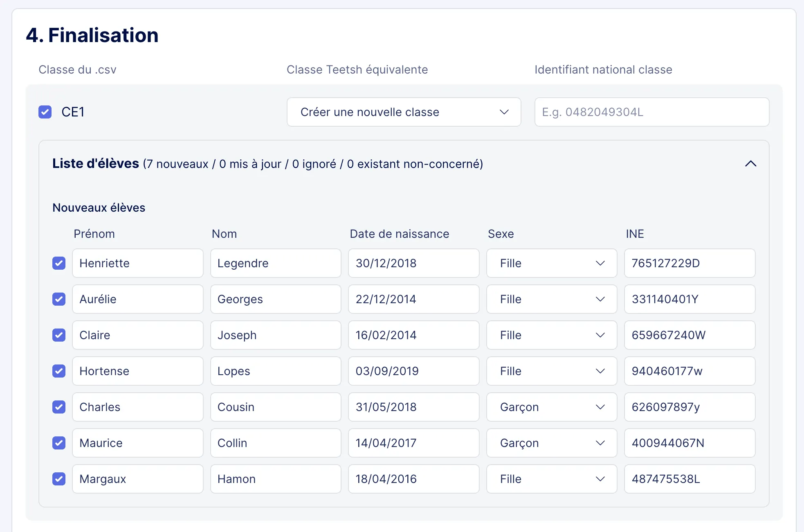Open the 'Créer une nouvelle classe' dropdown
The height and width of the screenshot is (532, 804).
coord(404,112)
